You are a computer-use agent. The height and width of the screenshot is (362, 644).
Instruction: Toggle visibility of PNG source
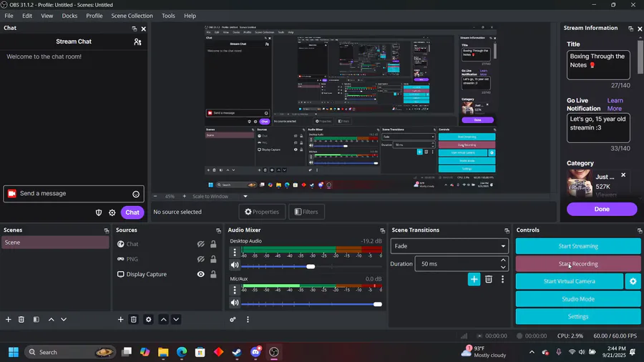(201, 259)
